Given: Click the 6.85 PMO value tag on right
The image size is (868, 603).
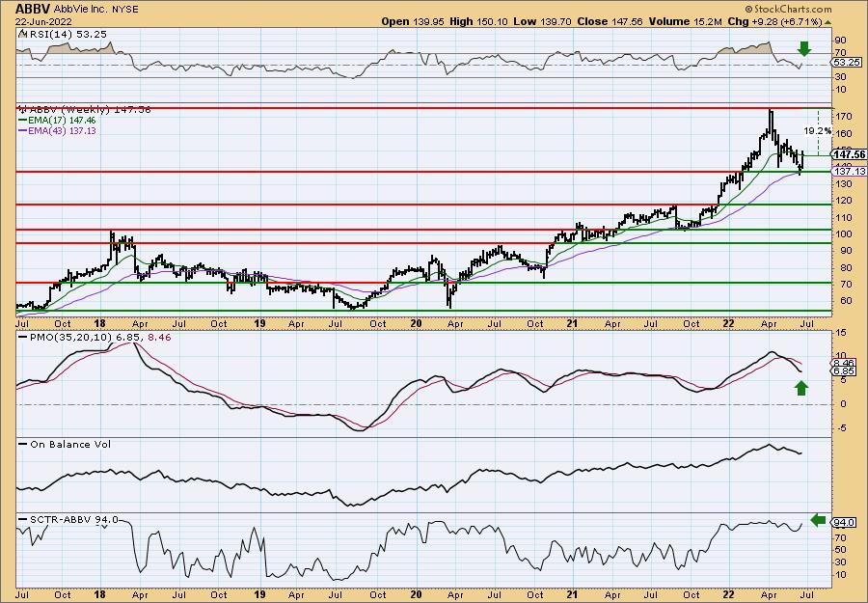Looking at the screenshot, I should click(x=844, y=371).
